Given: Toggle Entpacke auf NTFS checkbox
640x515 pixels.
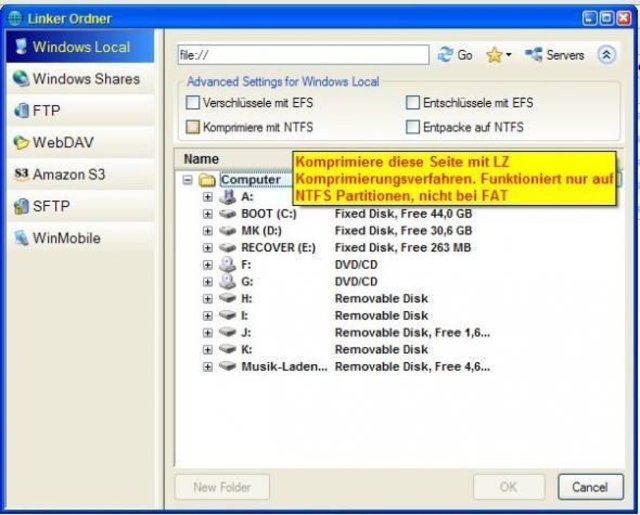Looking at the screenshot, I should pyautogui.click(x=413, y=127).
